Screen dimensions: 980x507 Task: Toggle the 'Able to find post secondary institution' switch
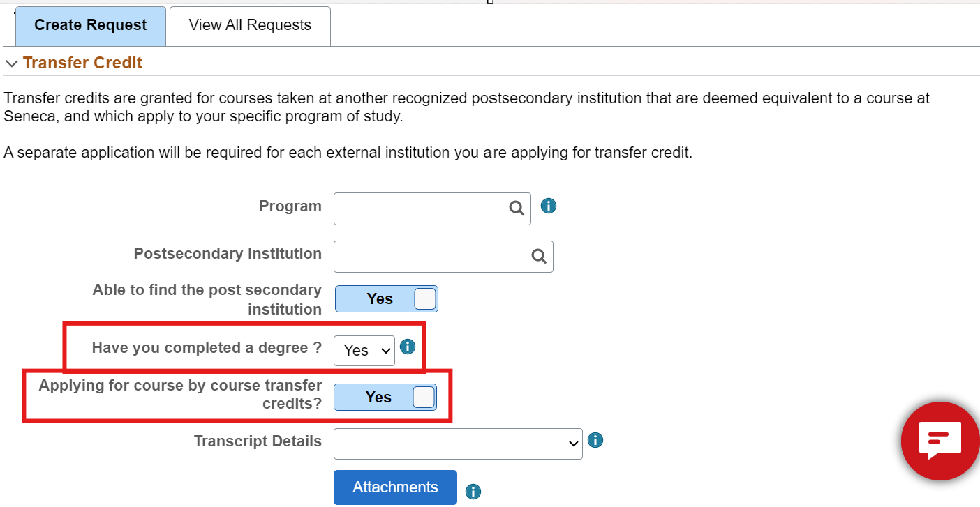click(x=387, y=299)
